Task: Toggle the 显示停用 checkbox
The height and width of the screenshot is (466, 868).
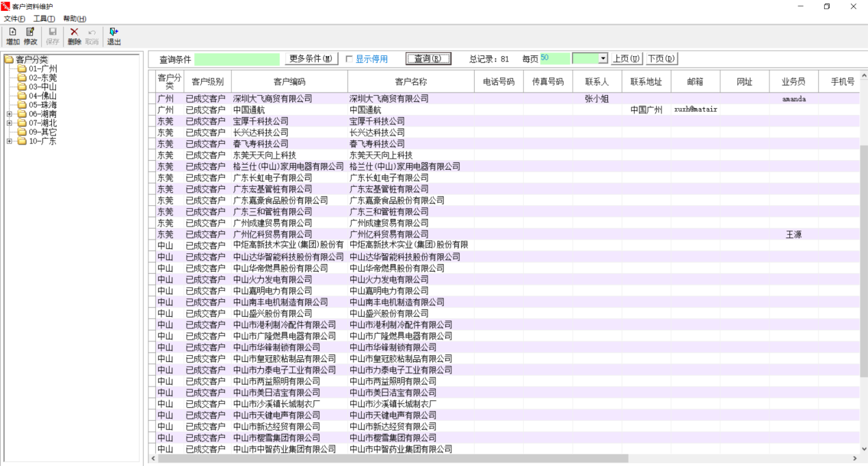Action: click(349, 59)
